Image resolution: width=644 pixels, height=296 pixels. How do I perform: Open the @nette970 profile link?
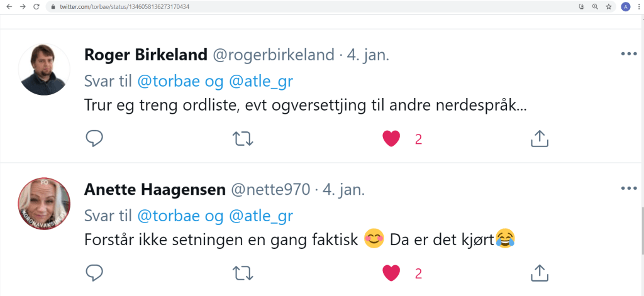pos(271,189)
